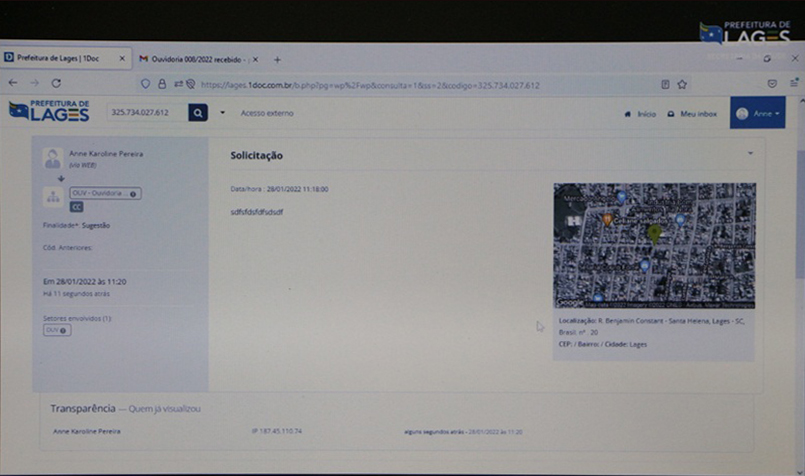Viewport: 805px width, 476px height.
Task: Click the OUV - Ouvidoria recipient tag
Action: [104, 193]
